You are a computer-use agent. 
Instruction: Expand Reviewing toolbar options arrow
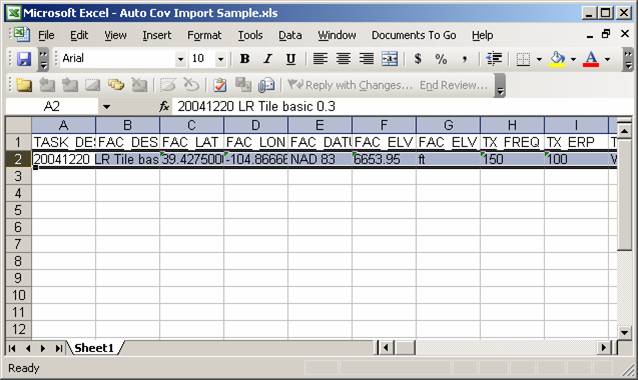500,85
